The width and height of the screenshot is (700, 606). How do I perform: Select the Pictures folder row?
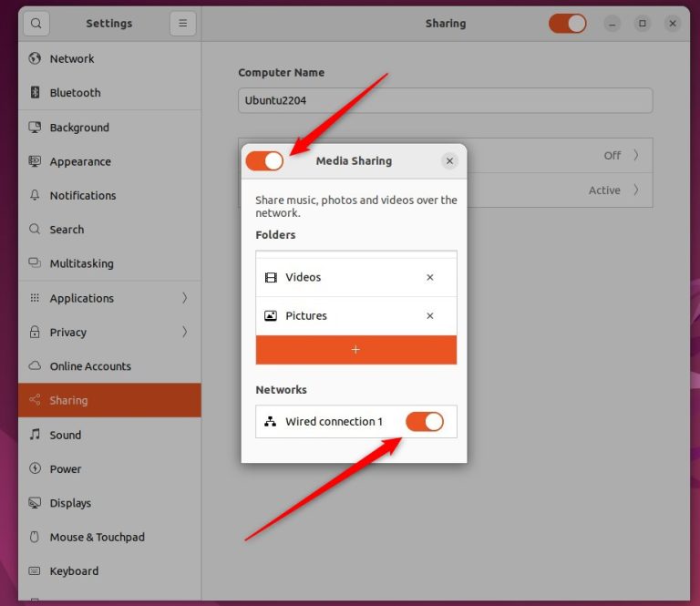pos(356,316)
